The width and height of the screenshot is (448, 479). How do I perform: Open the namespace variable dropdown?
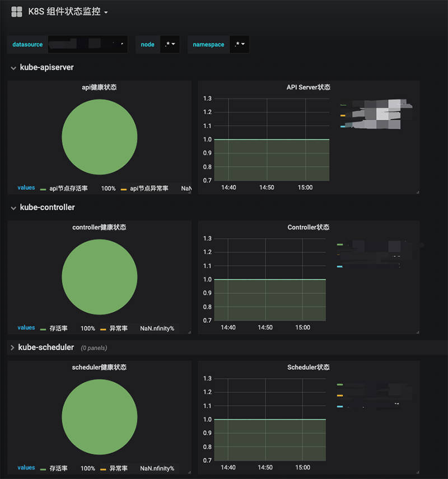tap(240, 44)
